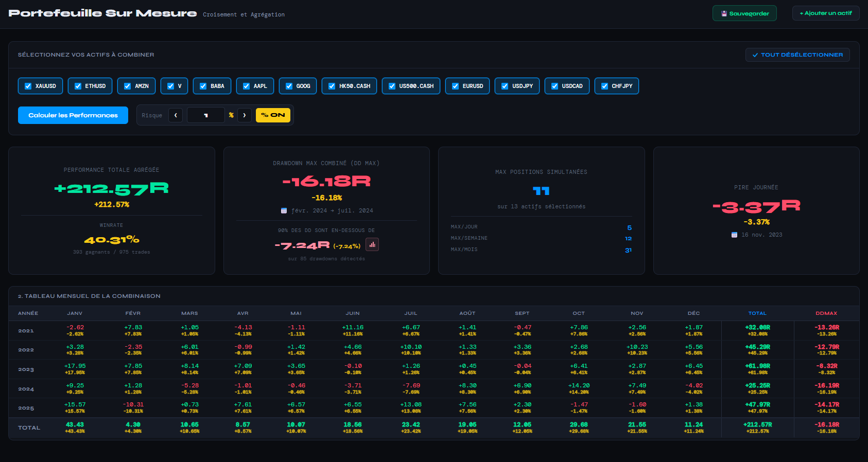Click the MAX/SEMAINE value 12

click(628, 238)
